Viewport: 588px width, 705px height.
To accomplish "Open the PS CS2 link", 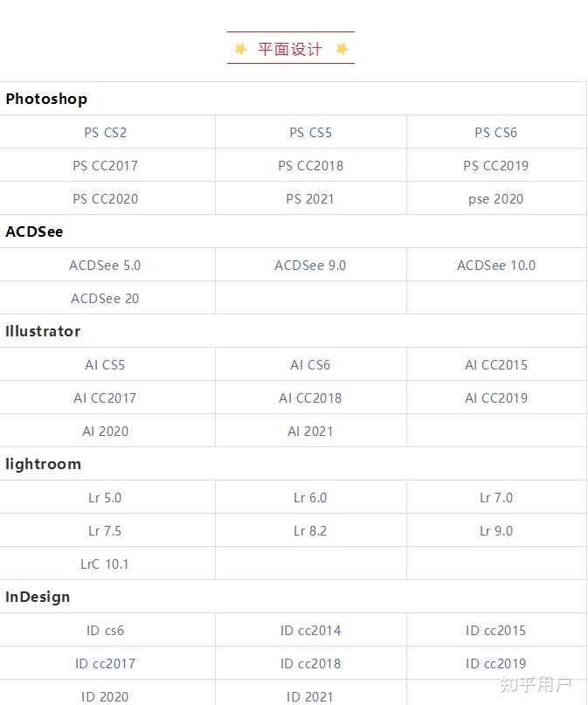I will coord(105,133).
